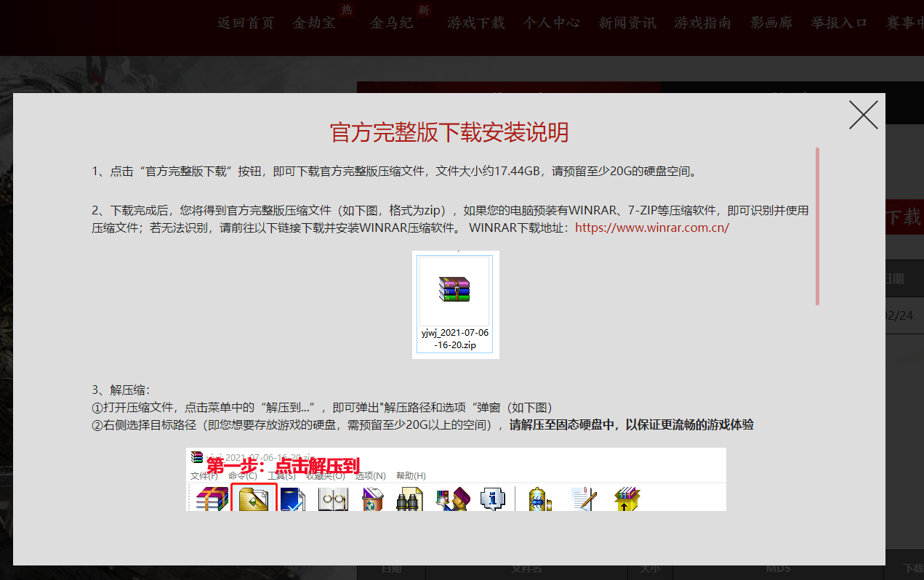This screenshot has height=580, width=924.
Task: Open 影画廊 from the navigation bar
Action: (x=771, y=23)
